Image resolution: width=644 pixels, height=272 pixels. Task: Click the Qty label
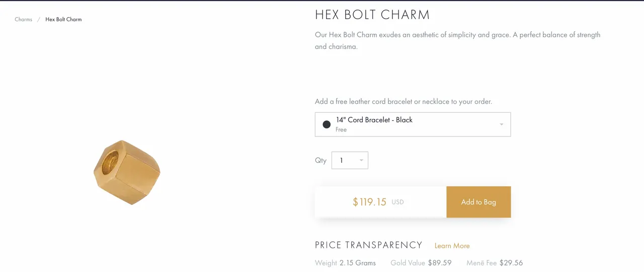pos(320,161)
